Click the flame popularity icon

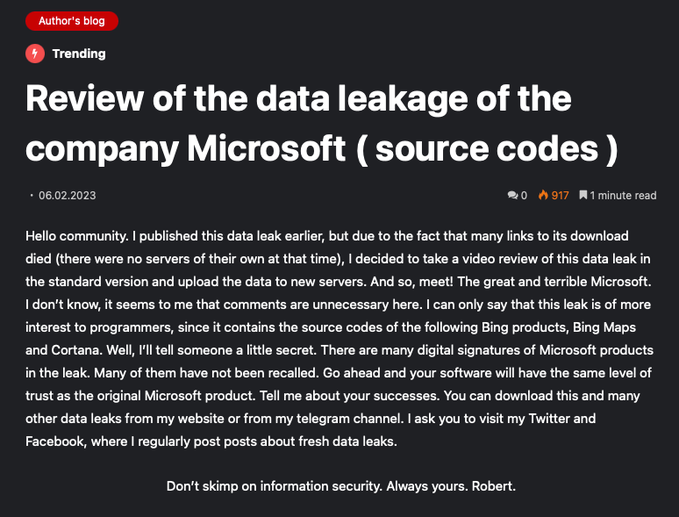[543, 195]
